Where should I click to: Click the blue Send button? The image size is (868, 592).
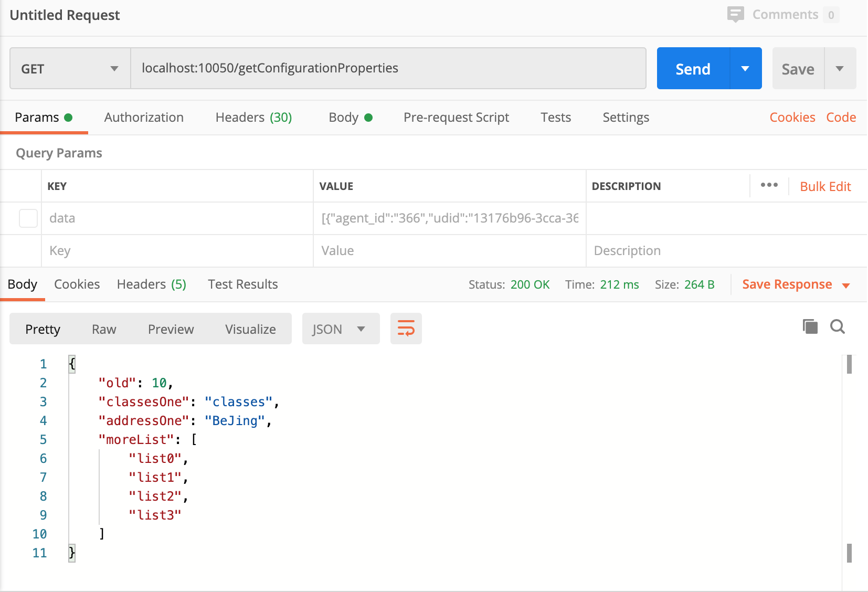coord(693,69)
